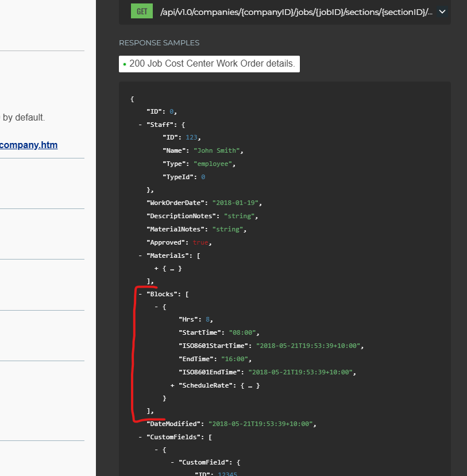
Task: Collapse the first Blocks item object
Action: (x=156, y=307)
